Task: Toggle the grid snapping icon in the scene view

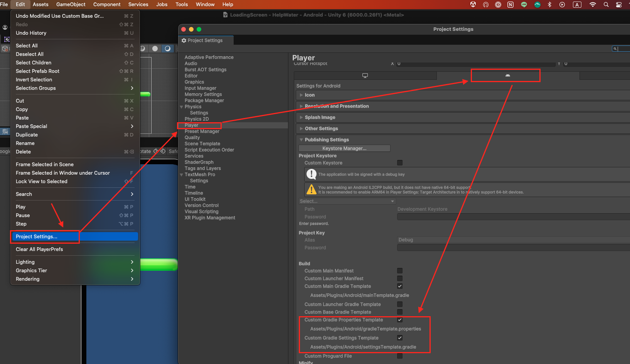Action: pos(5,131)
